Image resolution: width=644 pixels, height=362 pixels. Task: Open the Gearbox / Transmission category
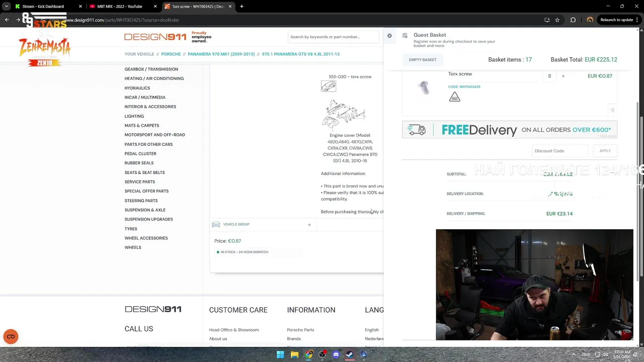(151, 69)
